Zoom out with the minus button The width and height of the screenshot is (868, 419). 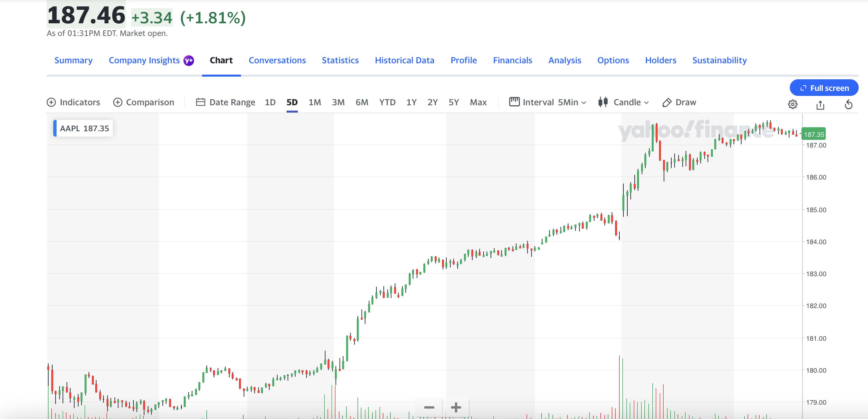point(429,407)
